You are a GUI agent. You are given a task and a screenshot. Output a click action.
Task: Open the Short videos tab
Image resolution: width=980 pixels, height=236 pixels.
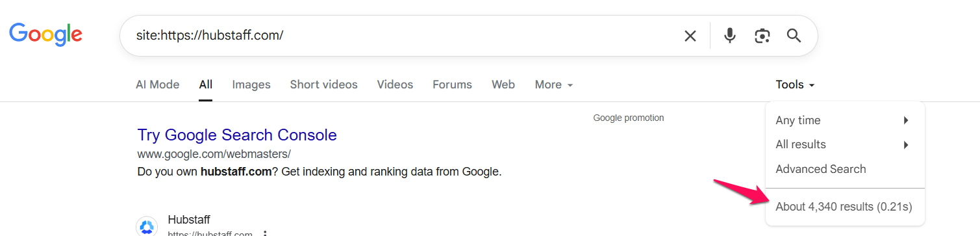tap(323, 85)
